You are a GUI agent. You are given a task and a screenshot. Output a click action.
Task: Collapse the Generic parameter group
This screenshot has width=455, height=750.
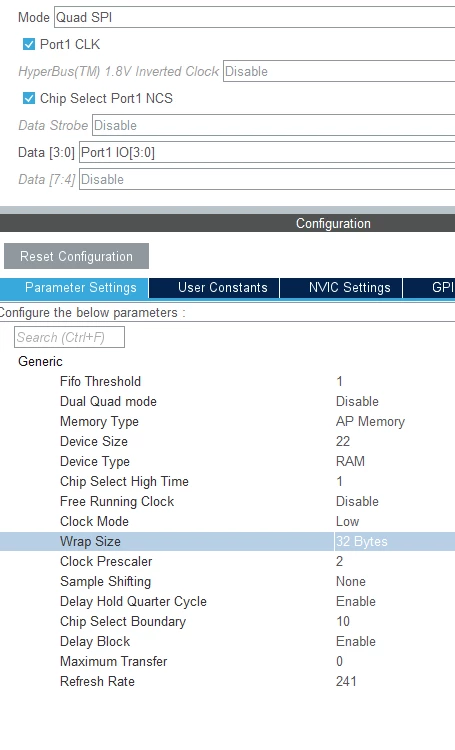click(40, 361)
